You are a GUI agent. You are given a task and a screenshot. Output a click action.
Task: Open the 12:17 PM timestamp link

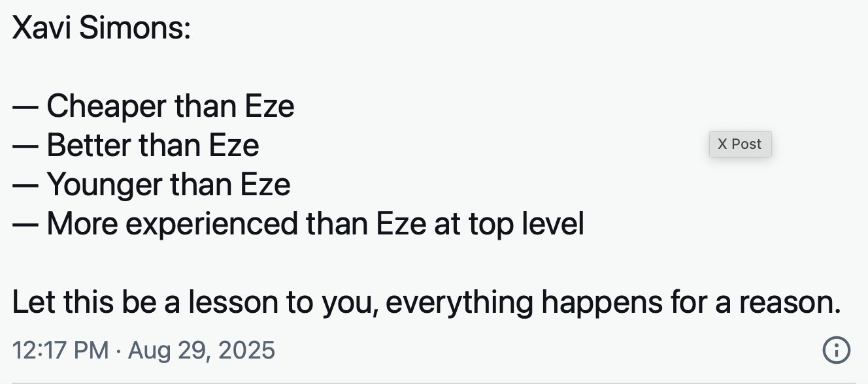tap(60, 351)
